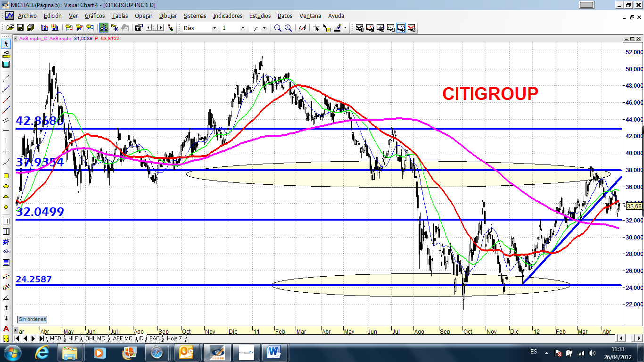Screen dimensions: 644x362
Task: Click the stacked floppy disks save-all icon
Action: [x=30, y=28]
